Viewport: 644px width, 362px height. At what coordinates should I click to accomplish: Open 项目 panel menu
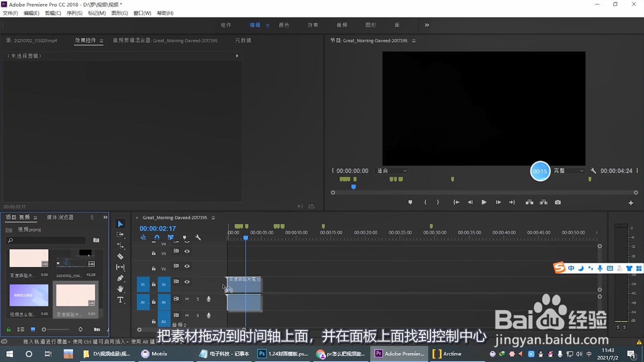pos(35,218)
